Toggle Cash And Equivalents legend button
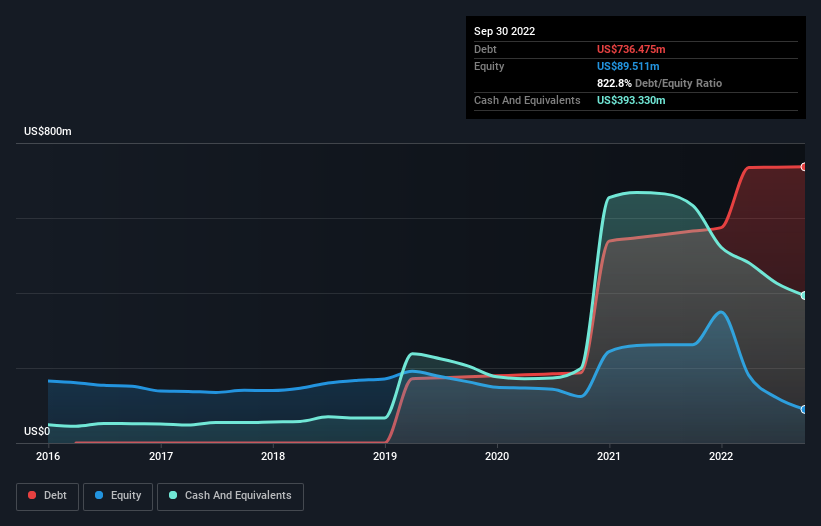Image resolution: width=821 pixels, height=526 pixels. pyautogui.click(x=230, y=496)
